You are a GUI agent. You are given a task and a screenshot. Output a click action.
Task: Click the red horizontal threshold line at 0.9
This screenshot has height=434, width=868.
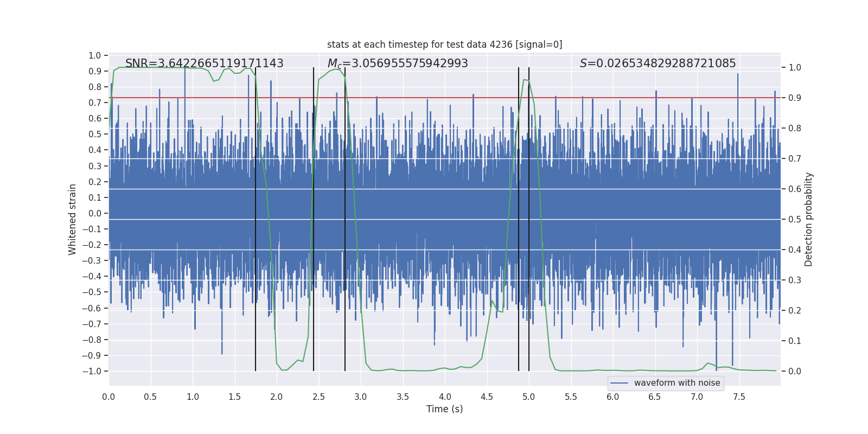[444, 98]
